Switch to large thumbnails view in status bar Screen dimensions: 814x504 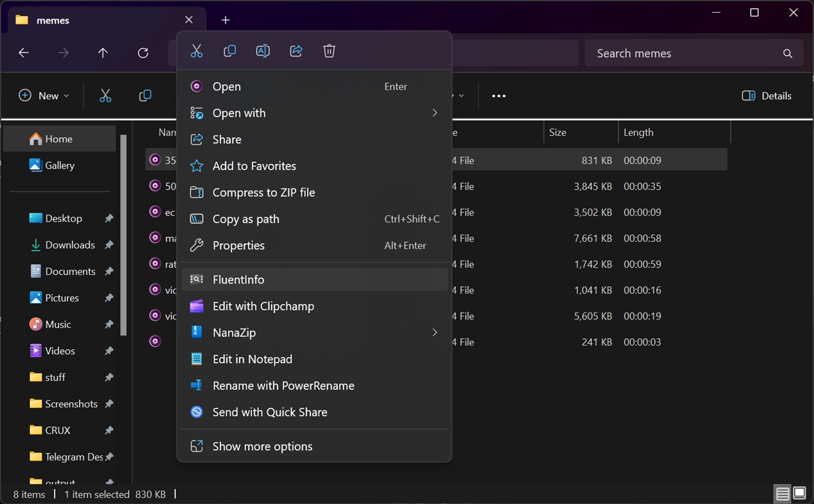pos(799,494)
